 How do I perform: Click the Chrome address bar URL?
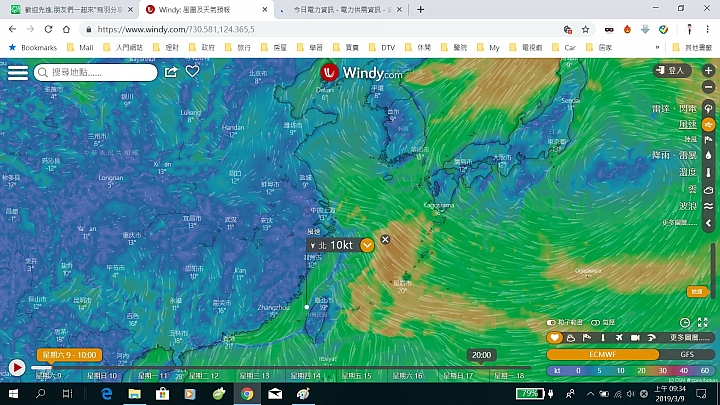[x=175, y=29]
